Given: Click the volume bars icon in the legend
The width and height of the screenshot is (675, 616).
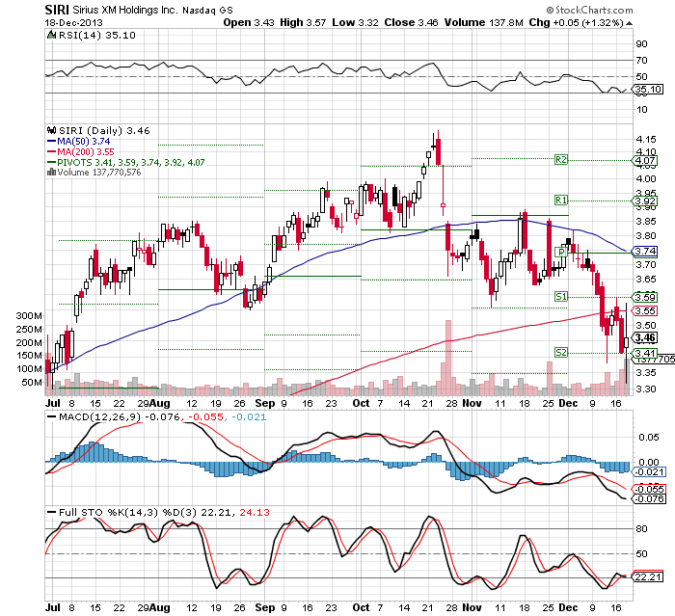Looking at the screenshot, I should (x=51, y=173).
